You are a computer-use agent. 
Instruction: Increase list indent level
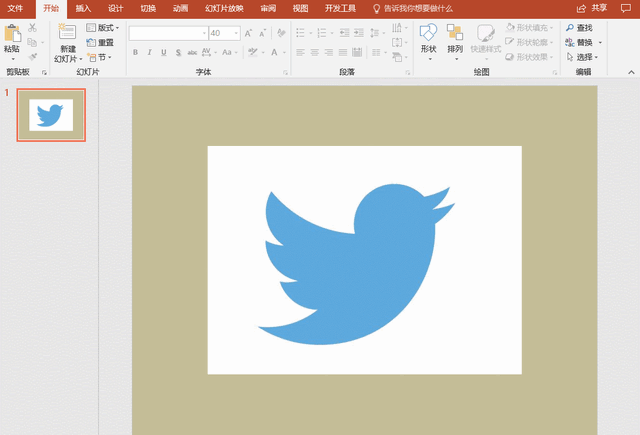coord(359,33)
